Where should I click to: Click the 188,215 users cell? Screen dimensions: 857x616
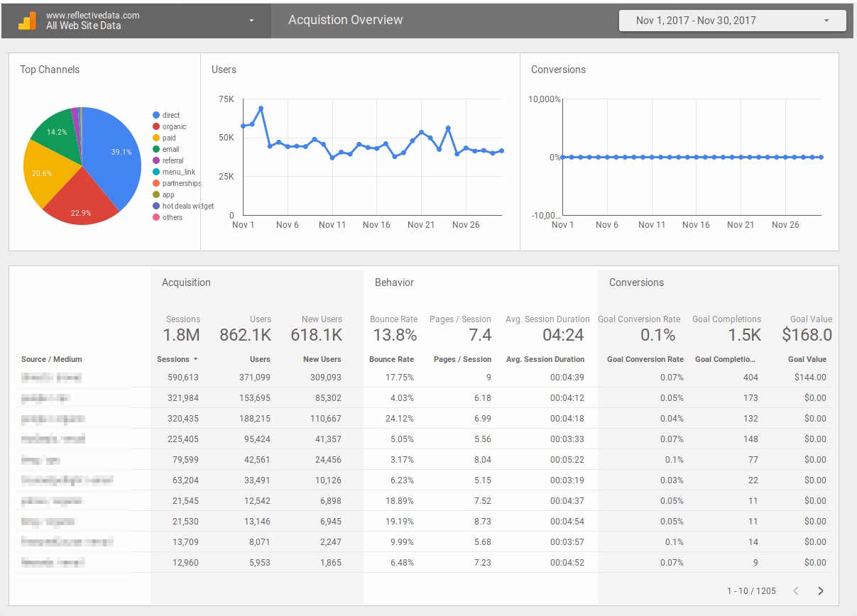(x=255, y=419)
